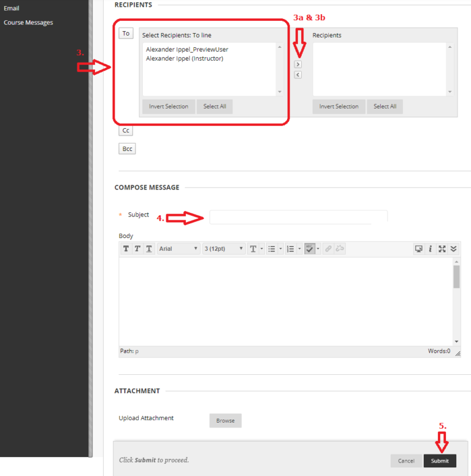Click Invert Selection under Recipients box
This screenshot has width=471, height=476.
(339, 107)
